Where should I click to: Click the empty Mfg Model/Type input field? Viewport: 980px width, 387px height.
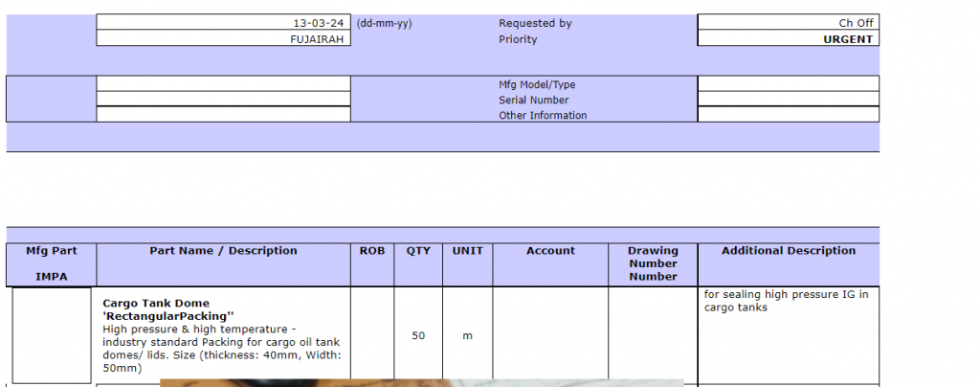788,84
